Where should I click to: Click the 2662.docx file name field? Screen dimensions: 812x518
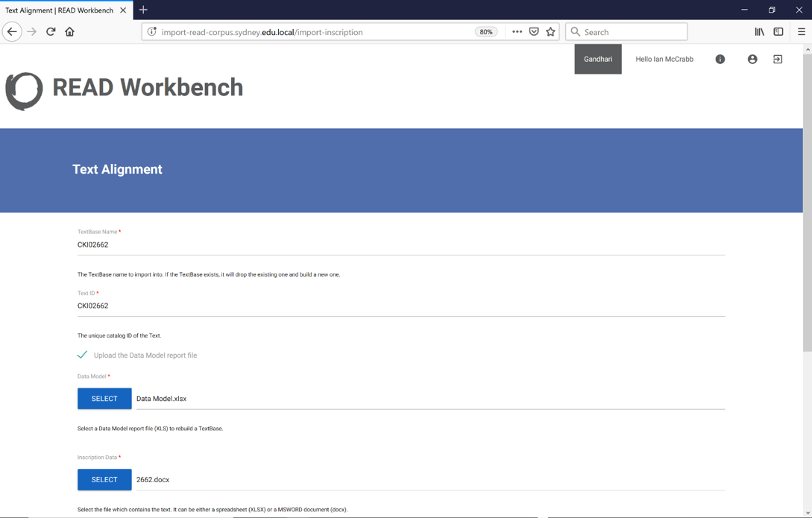(430, 480)
